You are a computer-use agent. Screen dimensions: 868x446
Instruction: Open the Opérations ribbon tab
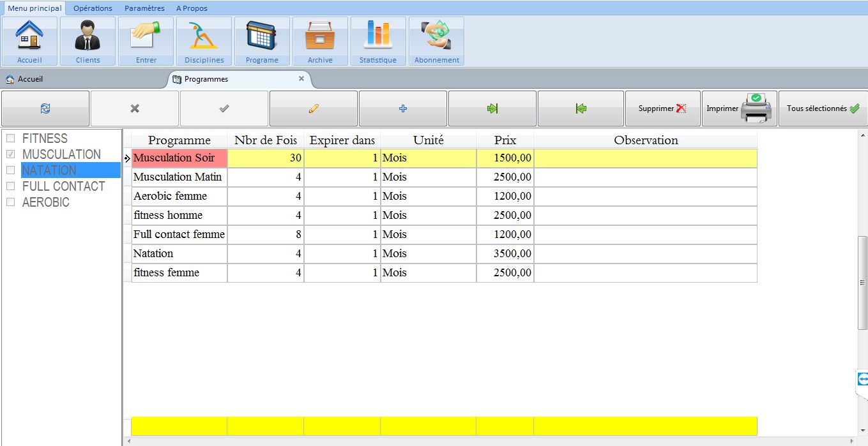point(93,8)
